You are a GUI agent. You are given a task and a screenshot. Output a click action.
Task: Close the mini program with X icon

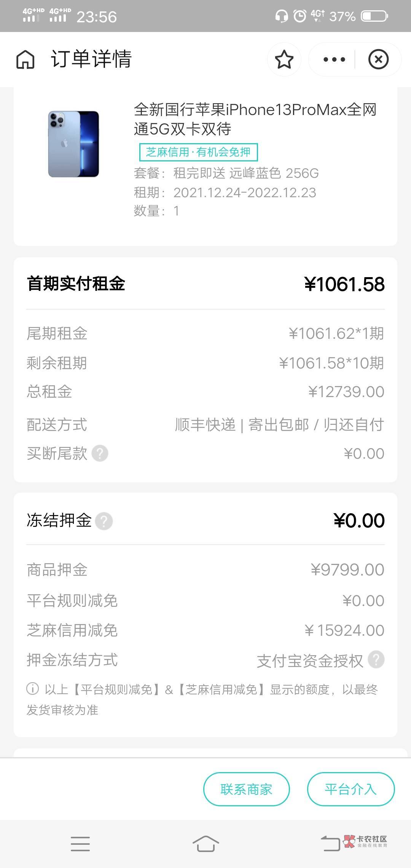378,59
